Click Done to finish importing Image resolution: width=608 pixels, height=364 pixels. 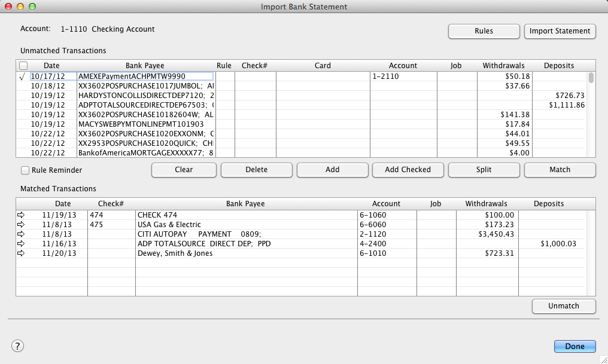[574, 346]
